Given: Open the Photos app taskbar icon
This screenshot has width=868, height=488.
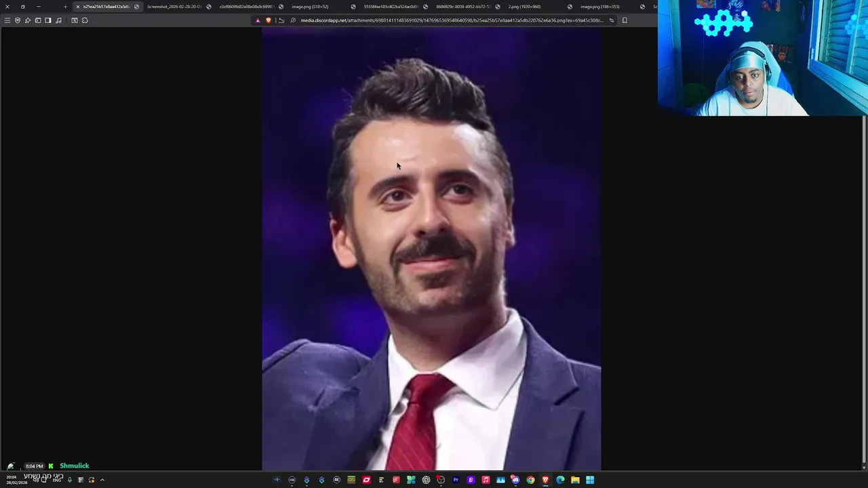Looking at the screenshot, I should (500, 480).
